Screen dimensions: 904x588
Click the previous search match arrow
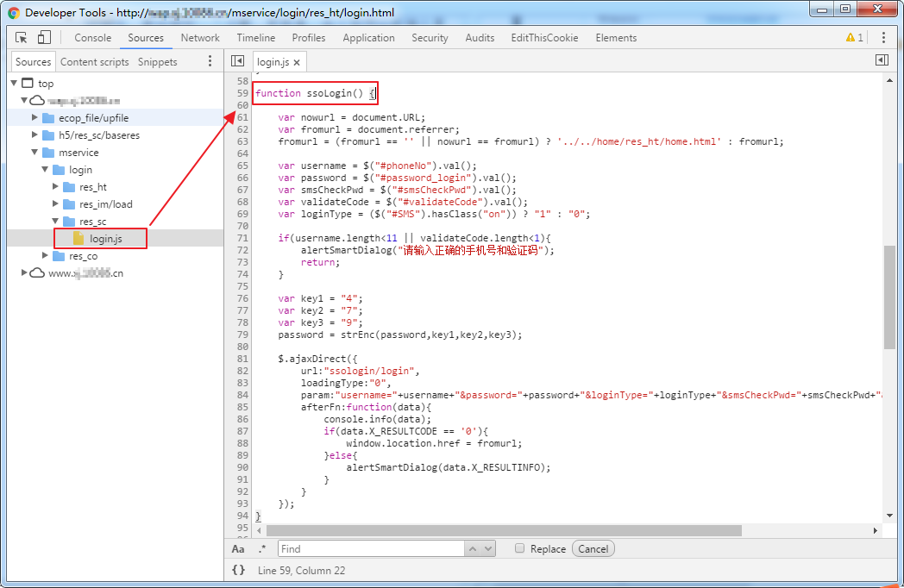click(x=473, y=549)
